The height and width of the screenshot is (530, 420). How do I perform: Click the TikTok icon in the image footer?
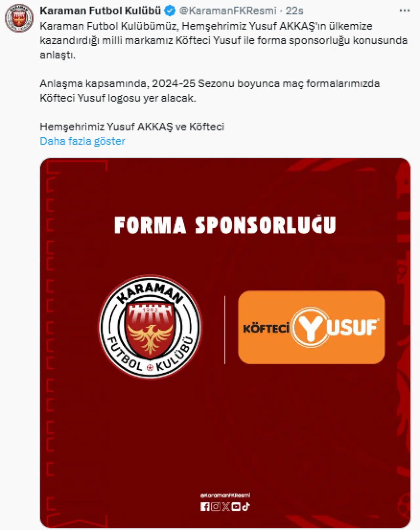pos(246,507)
